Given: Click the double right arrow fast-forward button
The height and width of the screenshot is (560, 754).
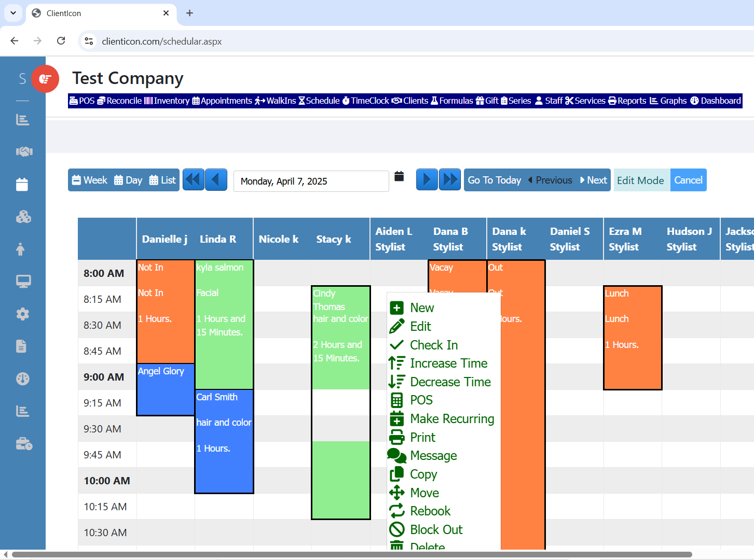Looking at the screenshot, I should click(x=450, y=180).
